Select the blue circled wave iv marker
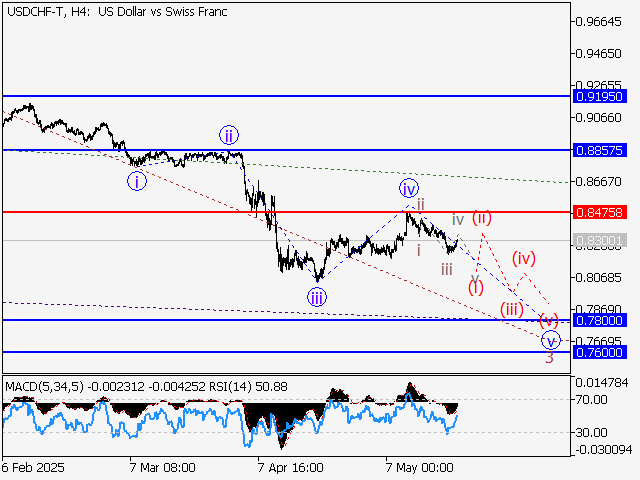640x480 pixels. [408, 188]
